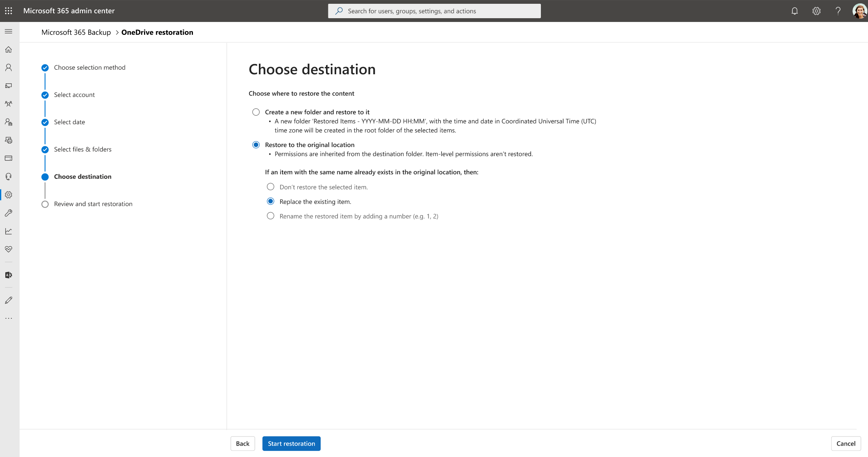Image resolution: width=868 pixels, height=457 pixels.
Task: Click the search box for users and settings
Action: pyautogui.click(x=434, y=11)
